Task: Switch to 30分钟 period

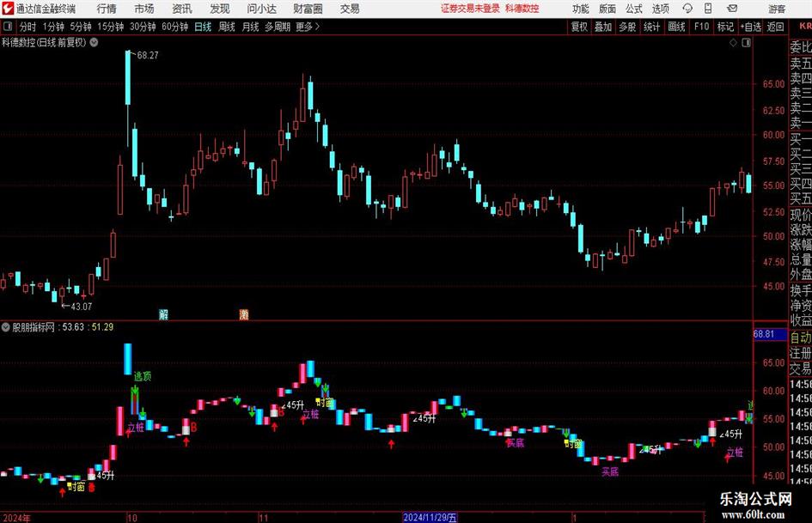Action: click(x=143, y=27)
